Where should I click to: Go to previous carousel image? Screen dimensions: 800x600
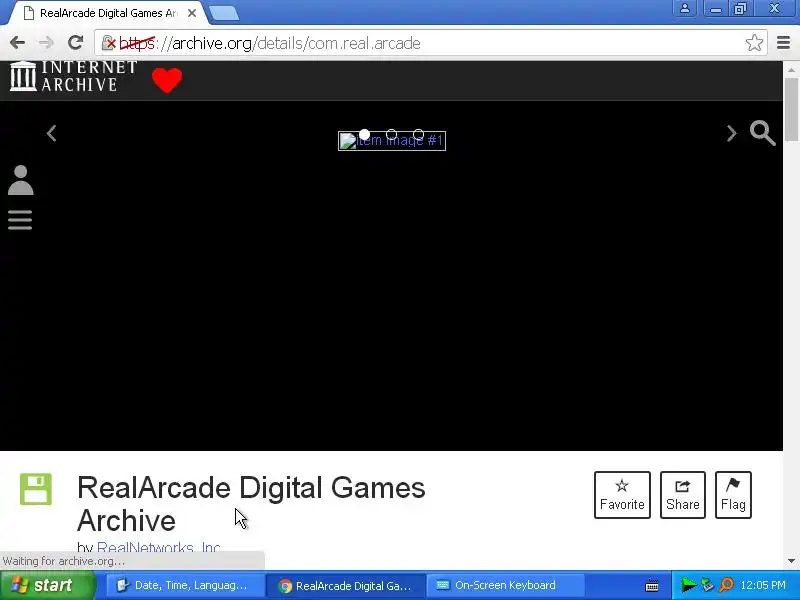click(52, 134)
